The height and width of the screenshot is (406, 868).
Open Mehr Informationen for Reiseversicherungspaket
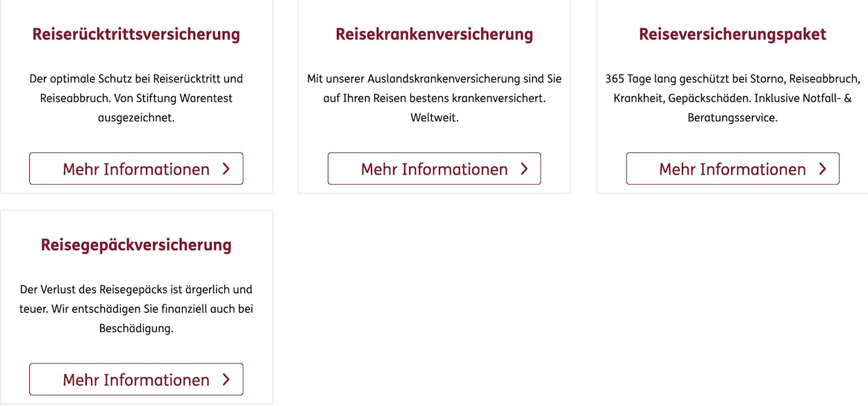click(x=733, y=169)
